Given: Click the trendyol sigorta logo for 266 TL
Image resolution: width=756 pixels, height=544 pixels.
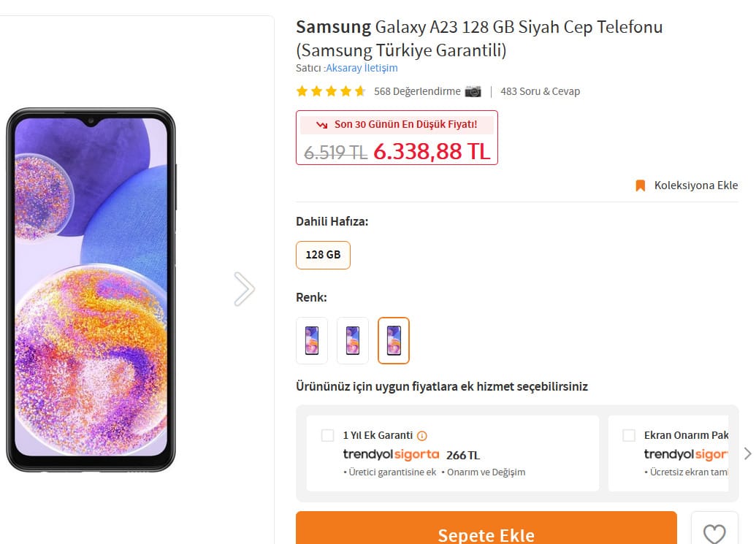Looking at the screenshot, I should [391, 454].
